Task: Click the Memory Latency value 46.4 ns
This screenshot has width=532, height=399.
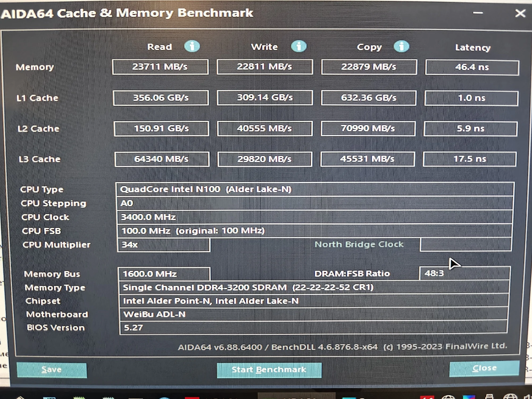Action: click(472, 67)
